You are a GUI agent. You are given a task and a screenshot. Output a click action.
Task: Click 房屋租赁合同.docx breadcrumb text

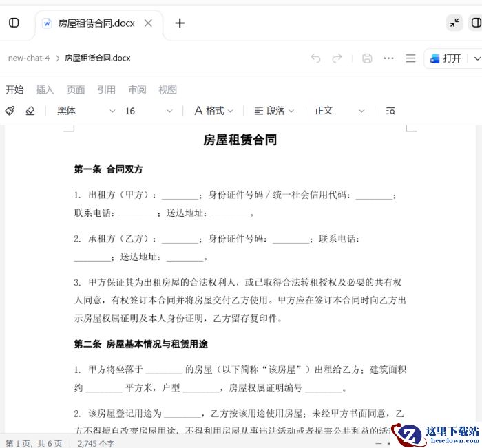[x=98, y=58]
